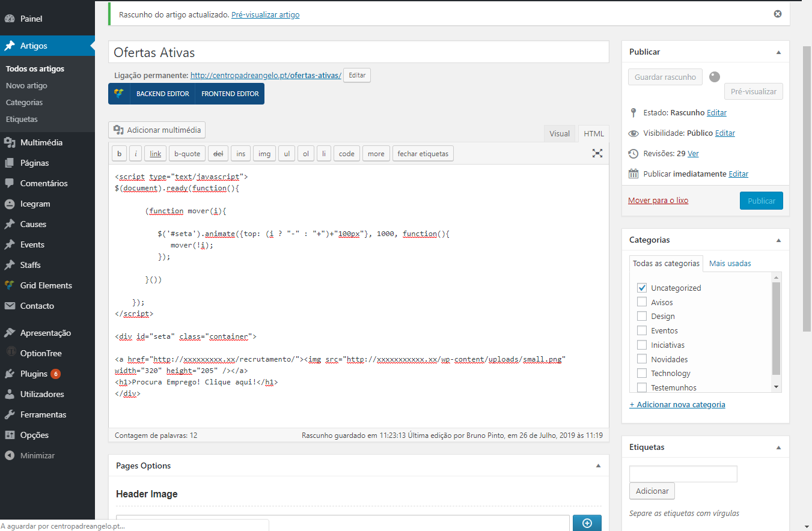Insert image tag with img button
Screen dimensions: 812x531
(264, 154)
